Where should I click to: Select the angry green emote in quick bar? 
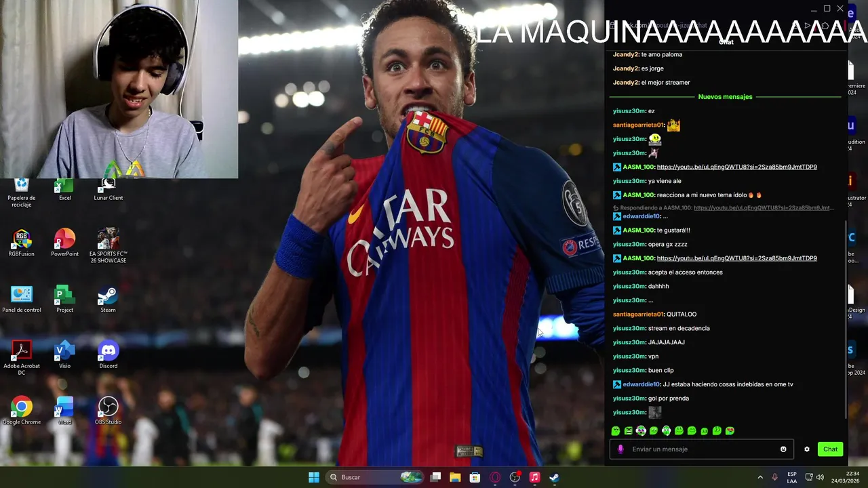coord(629,430)
